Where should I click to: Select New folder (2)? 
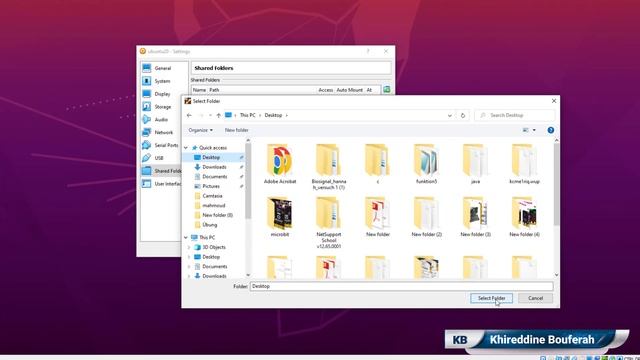click(427, 217)
